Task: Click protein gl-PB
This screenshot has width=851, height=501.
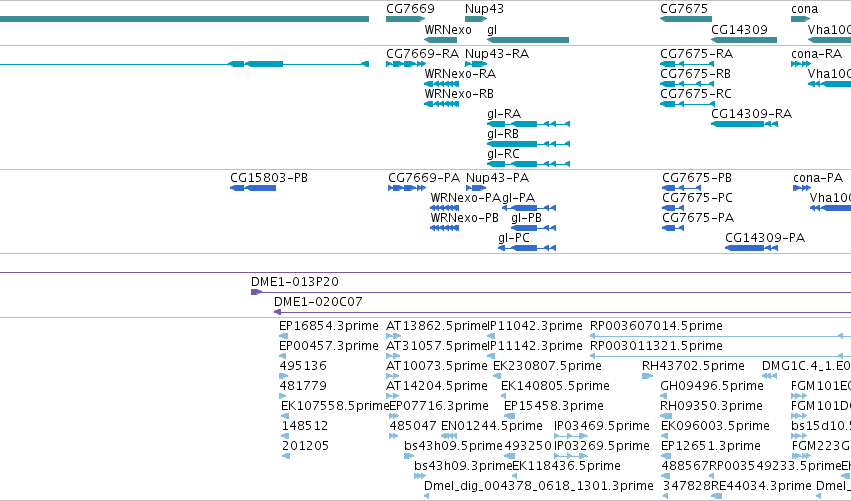Action: tap(526, 218)
